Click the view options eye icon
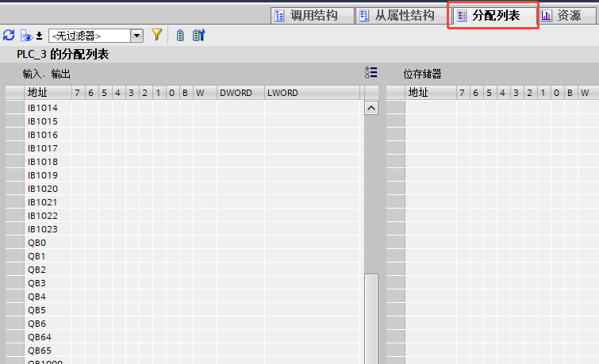The image size is (599, 364). [26, 35]
